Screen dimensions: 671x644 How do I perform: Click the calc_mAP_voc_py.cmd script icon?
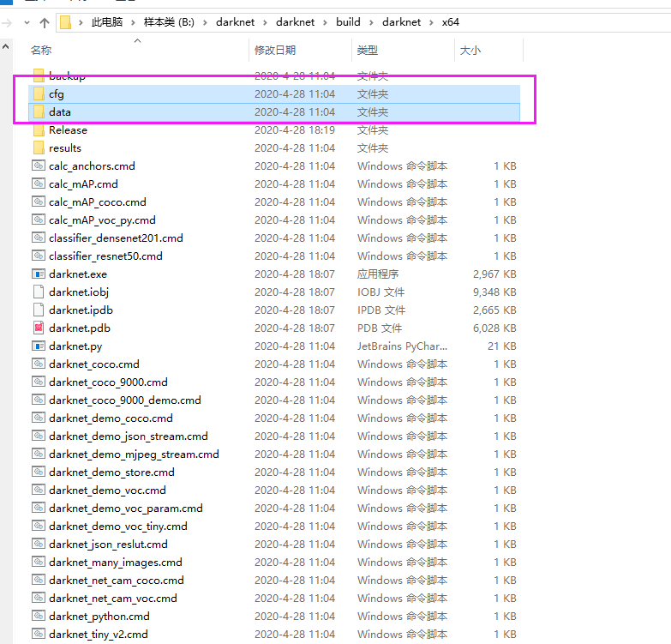pyautogui.click(x=39, y=220)
